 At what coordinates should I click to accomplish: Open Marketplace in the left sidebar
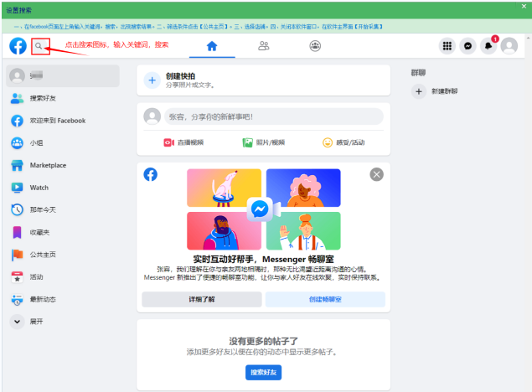(63, 166)
